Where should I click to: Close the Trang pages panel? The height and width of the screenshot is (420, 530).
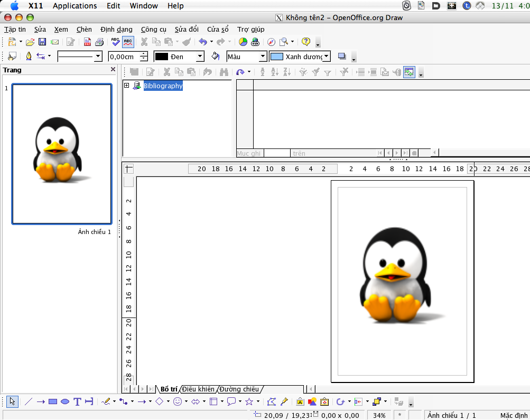[x=113, y=69]
